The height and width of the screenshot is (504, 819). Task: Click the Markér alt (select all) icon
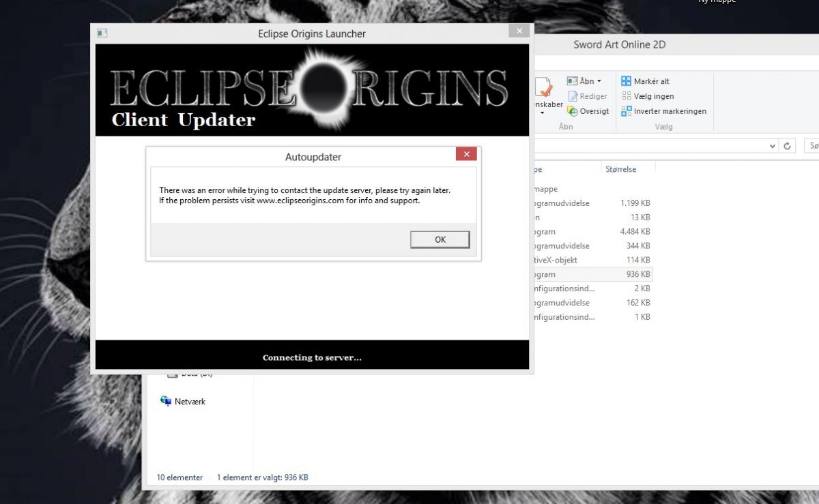[x=627, y=81]
